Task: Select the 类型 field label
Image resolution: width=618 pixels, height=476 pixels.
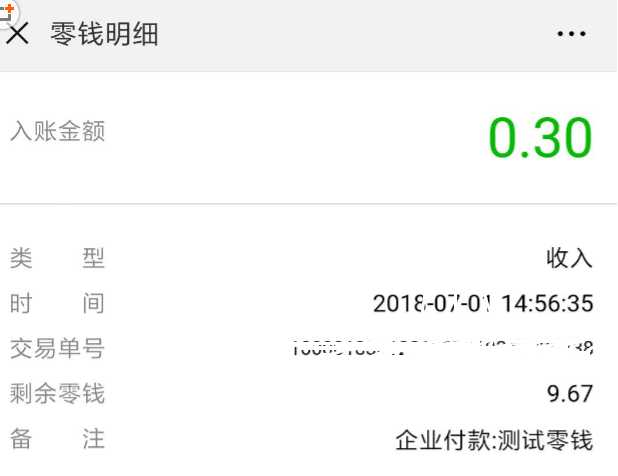Action: (x=58, y=258)
